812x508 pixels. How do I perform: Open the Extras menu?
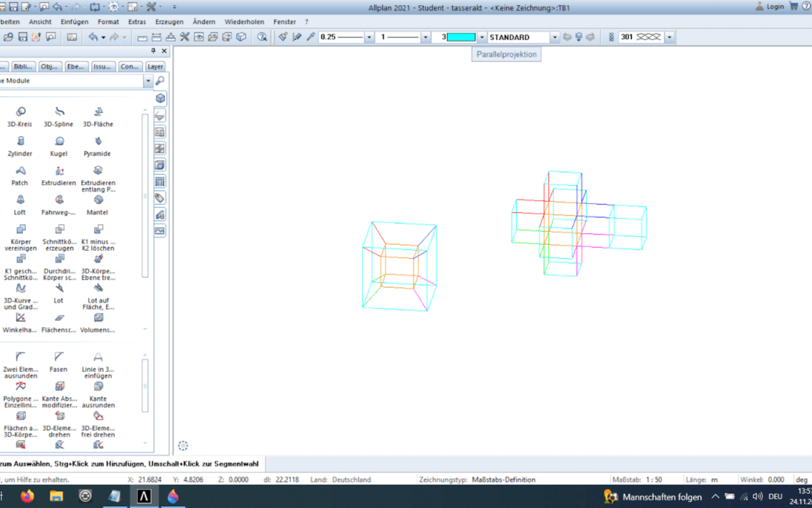[x=137, y=22]
